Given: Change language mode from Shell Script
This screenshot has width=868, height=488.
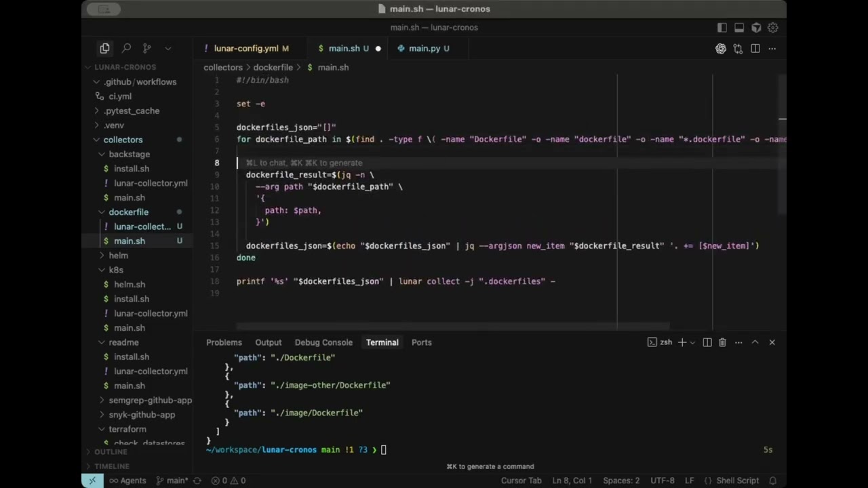Looking at the screenshot, I should tap(738, 481).
